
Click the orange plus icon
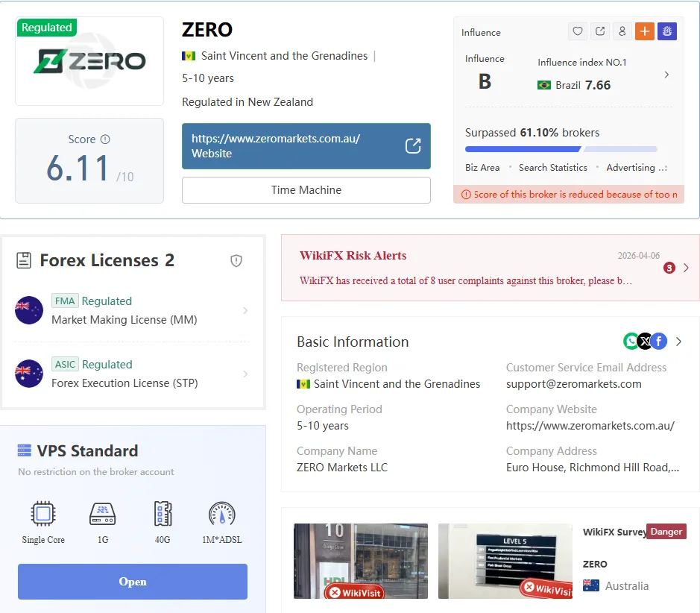click(645, 31)
